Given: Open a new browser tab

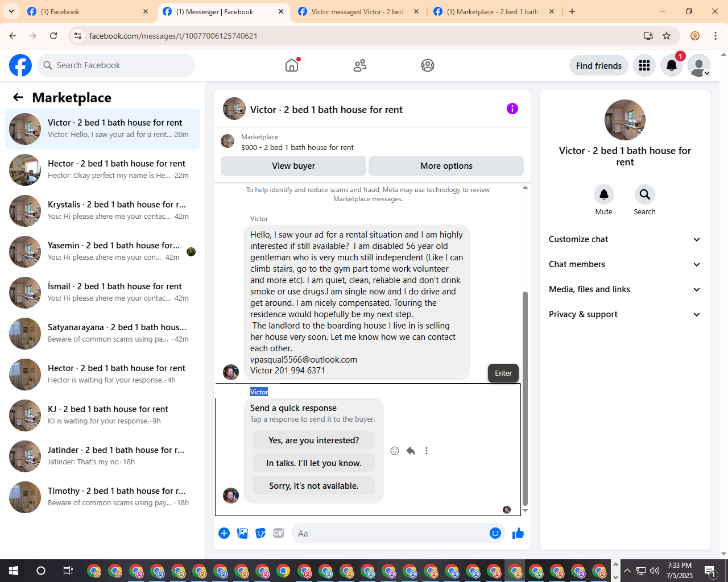Looking at the screenshot, I should click(x=572, y=11).
